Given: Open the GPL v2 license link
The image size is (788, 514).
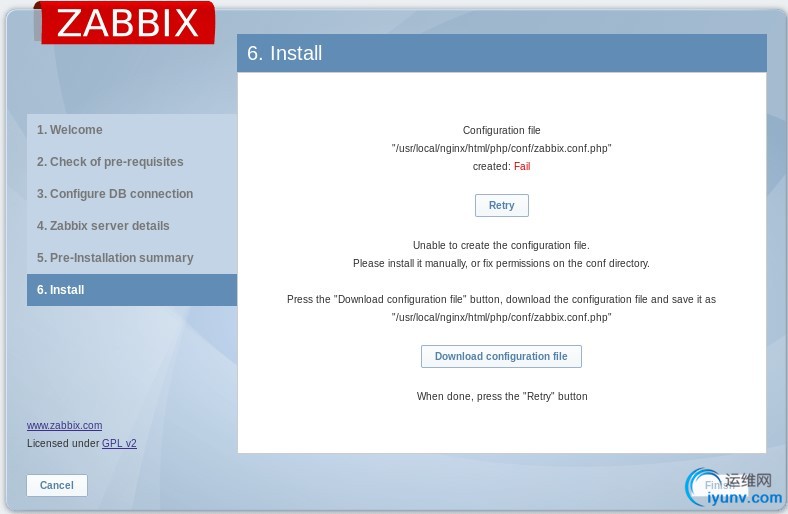Looking at the screenshot, I should [119, 443].
